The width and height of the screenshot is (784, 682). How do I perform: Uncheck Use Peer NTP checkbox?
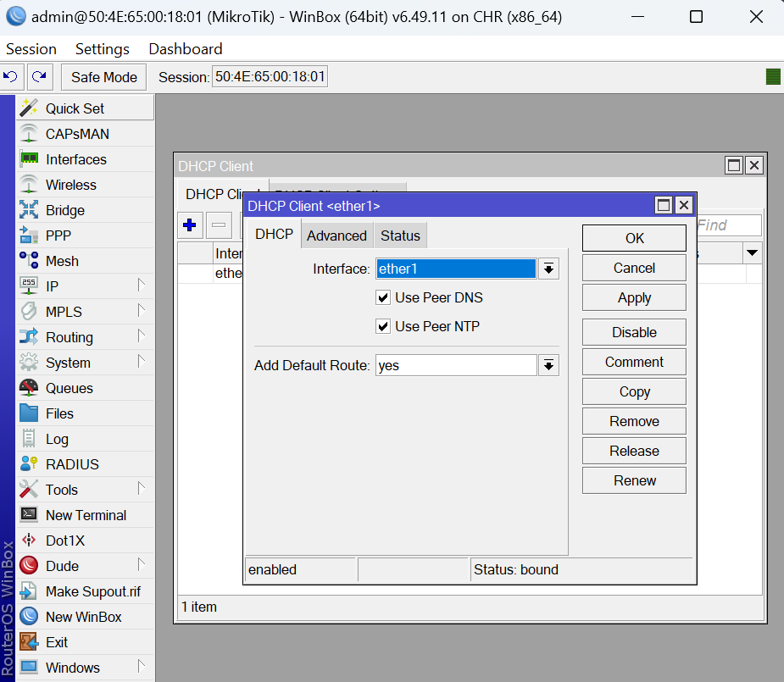pos(383,327)
